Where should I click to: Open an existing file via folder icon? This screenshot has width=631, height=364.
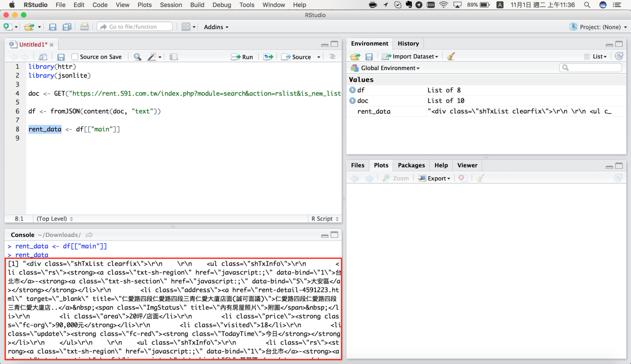tap(29, 27)
